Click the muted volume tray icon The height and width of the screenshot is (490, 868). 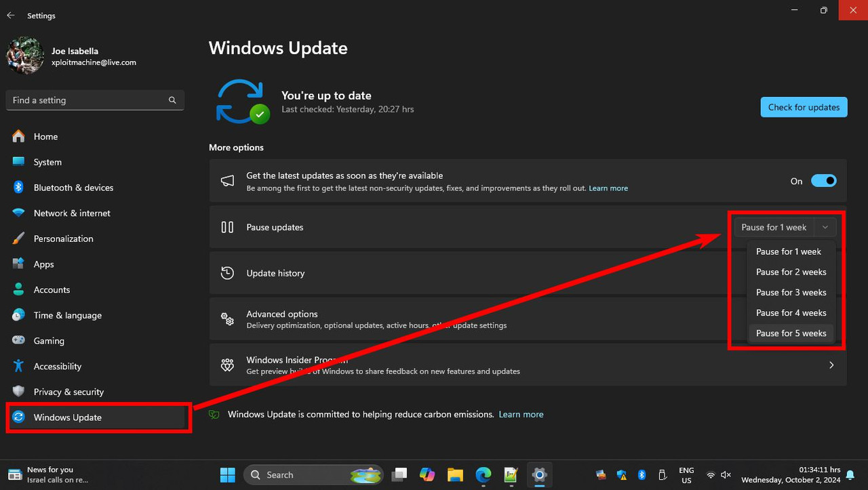(726, 475)
